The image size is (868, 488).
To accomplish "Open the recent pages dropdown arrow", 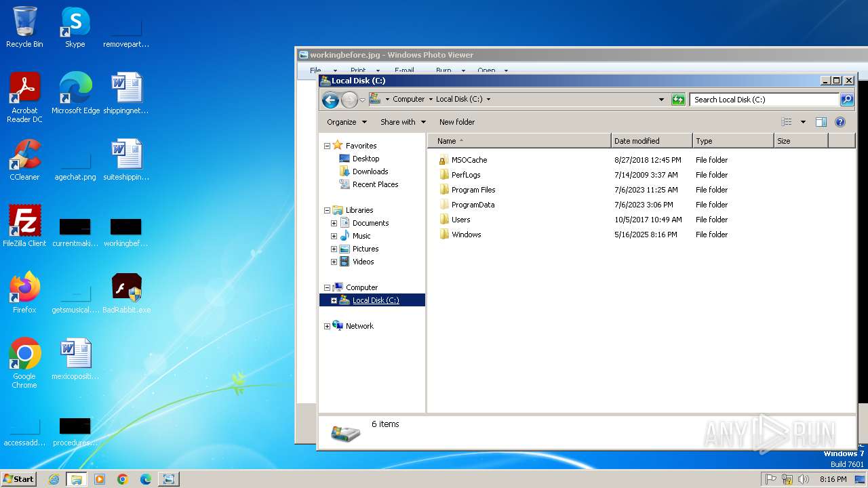I will [x=362, y=100].
